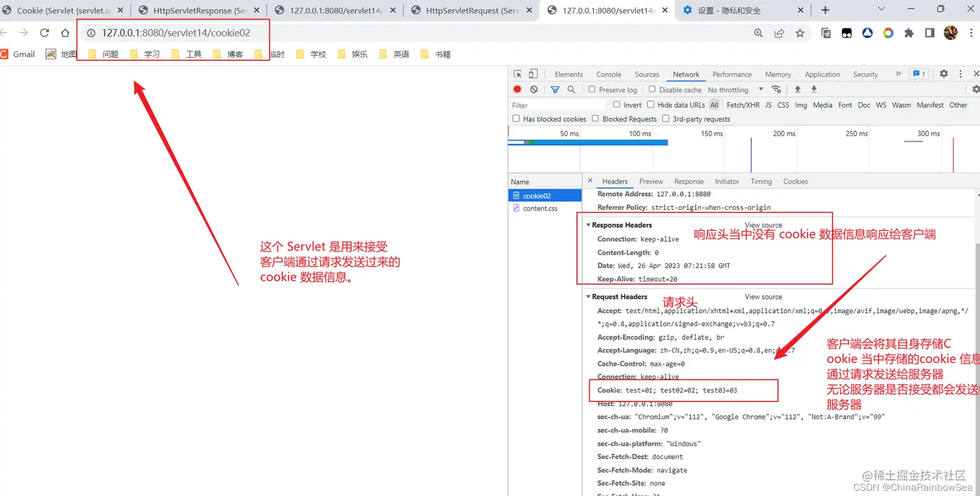Switch to the Console panel
This screenshot has width=980, height=496.
point(608,74)
